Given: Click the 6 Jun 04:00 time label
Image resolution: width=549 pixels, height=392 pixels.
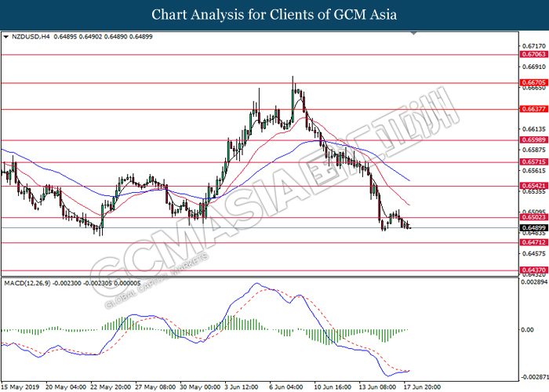Looking at the screenshot, I should click(x=286, y=387).
